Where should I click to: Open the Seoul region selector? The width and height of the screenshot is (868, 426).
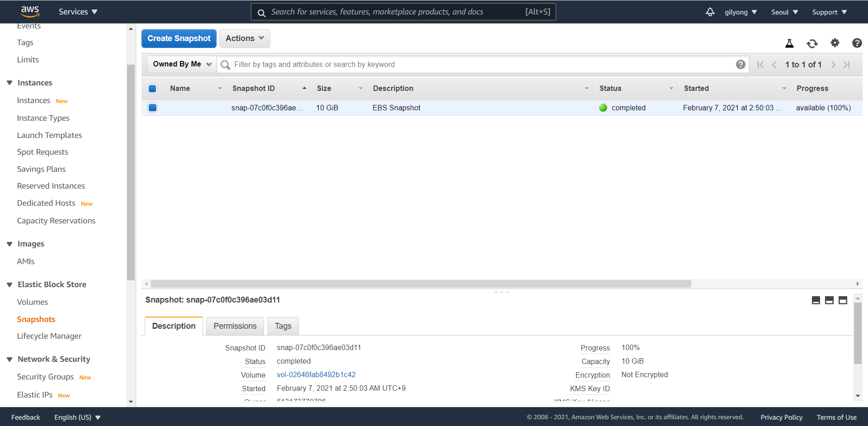[x=784, y=12]
